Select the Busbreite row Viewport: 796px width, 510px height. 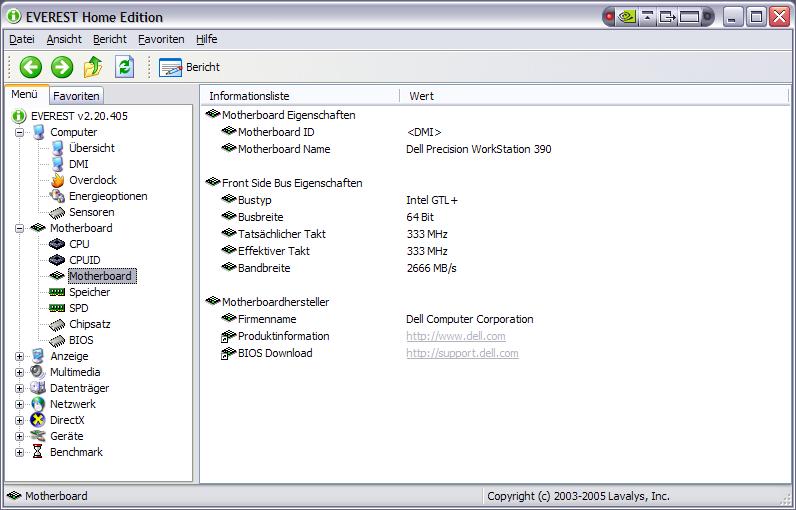point(328,217)
